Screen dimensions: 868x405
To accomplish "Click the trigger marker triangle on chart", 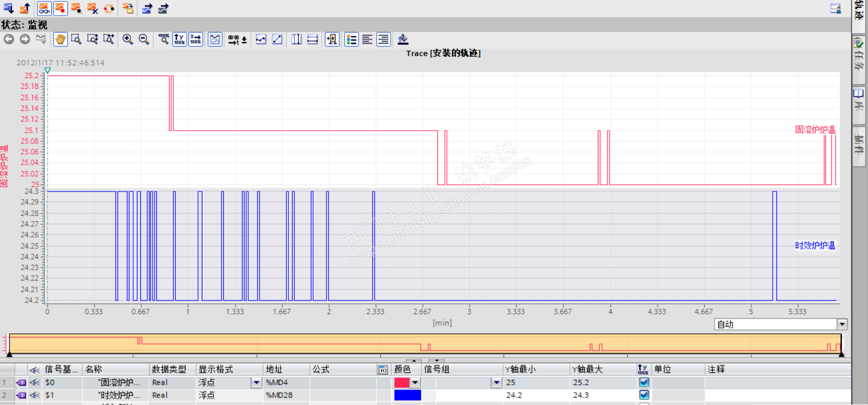I will (48, 71).
